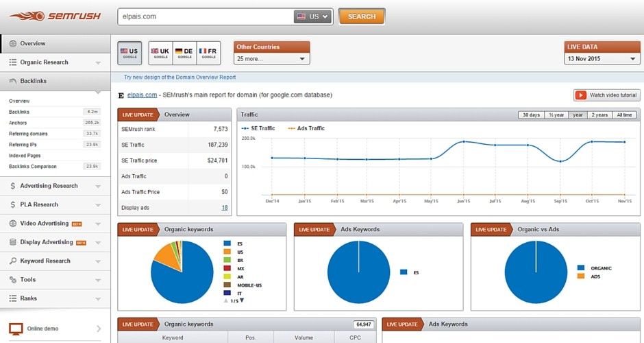Viewport: 644px width, 343px height.
Task: Click the Overview globe icon in sidebar
Action: pos(13,43)
